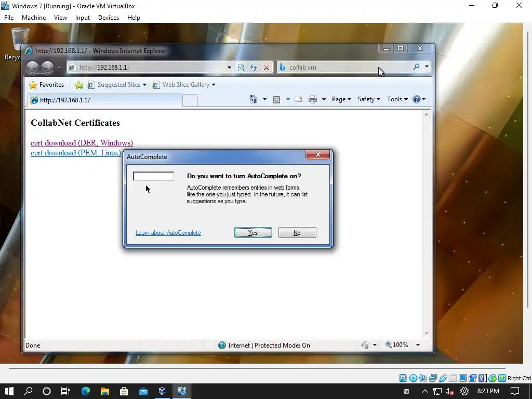The height and width of the screenshot is (399, 532).
Task: Close the AutoComplete dialog
Action: pos(318,154)
